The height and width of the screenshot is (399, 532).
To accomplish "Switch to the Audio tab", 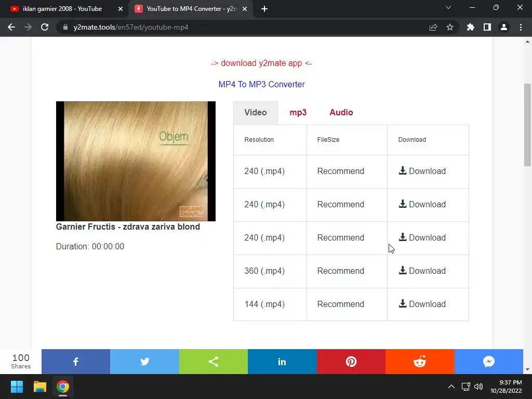I will [341, 113].
